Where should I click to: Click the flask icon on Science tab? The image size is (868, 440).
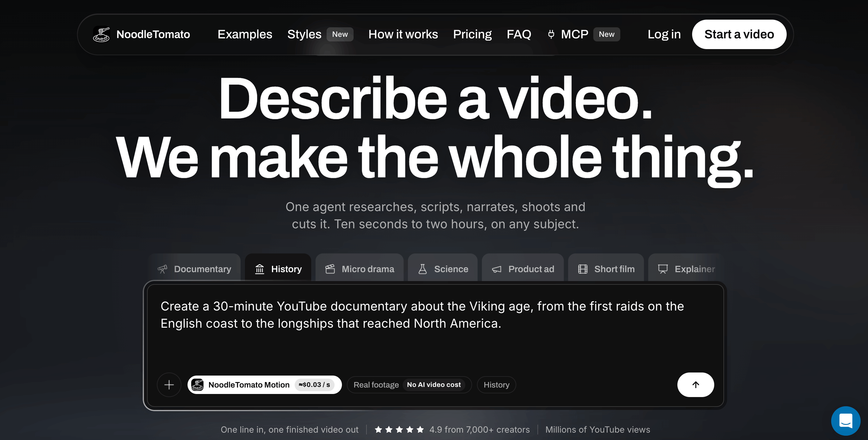[423, 269]
